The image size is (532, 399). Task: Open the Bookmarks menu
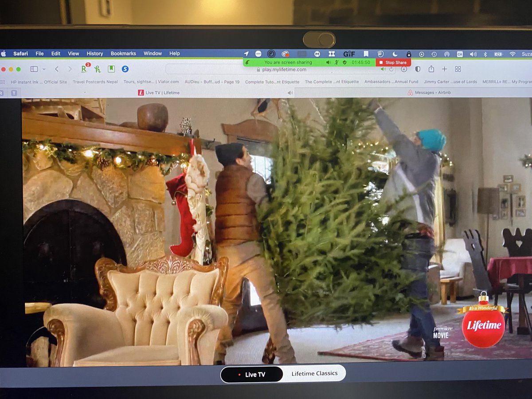tap(123, 54)
